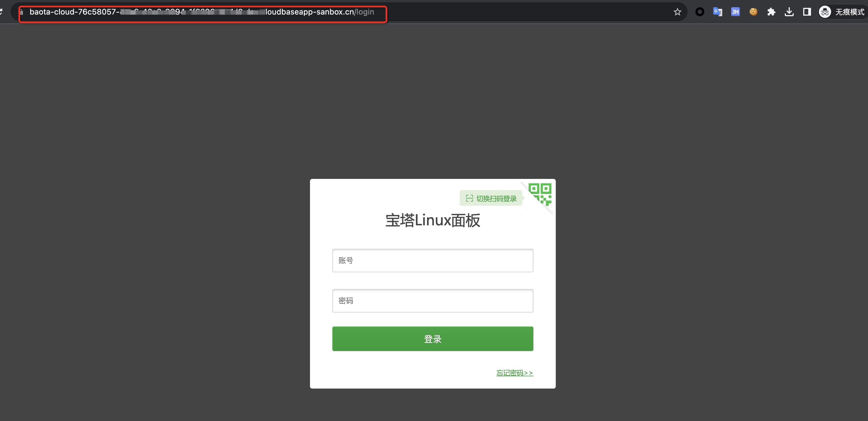Click the extensions puzzle piece icon
This screenshot has height=421, width=868.
[x=771, y=12]
